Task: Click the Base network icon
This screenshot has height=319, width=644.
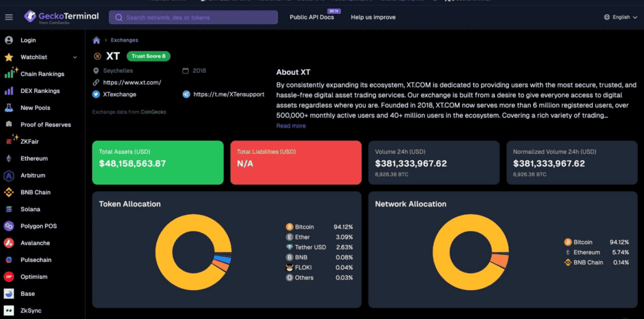Action: click(x=9, y=294)
